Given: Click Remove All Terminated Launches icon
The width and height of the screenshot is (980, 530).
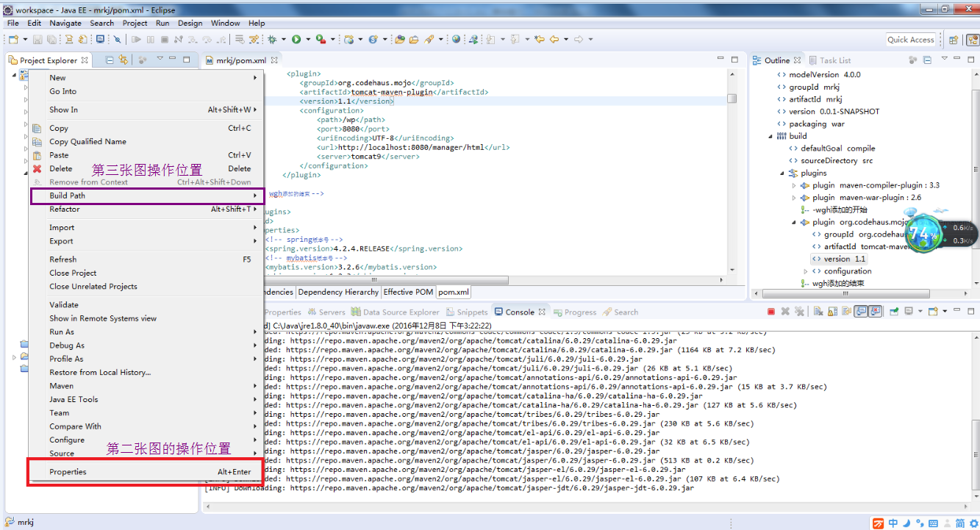Looking at the screenshot, I should tap(799, 312).
